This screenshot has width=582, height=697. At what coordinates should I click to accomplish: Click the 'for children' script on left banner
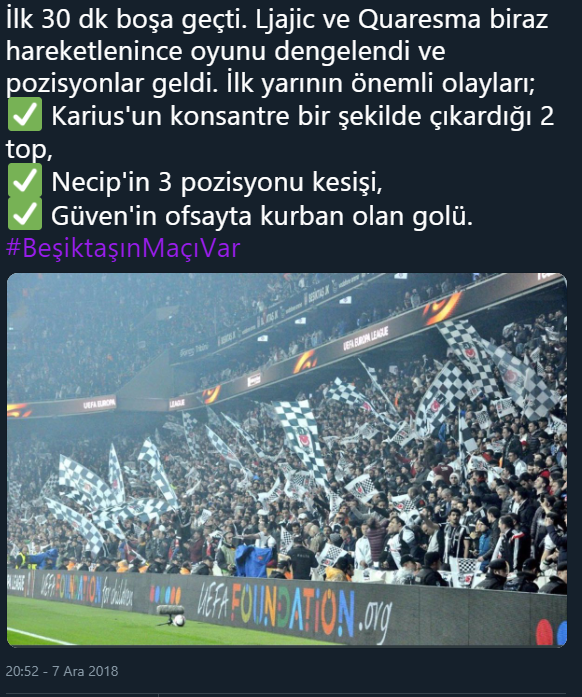[x=117, y=593]
